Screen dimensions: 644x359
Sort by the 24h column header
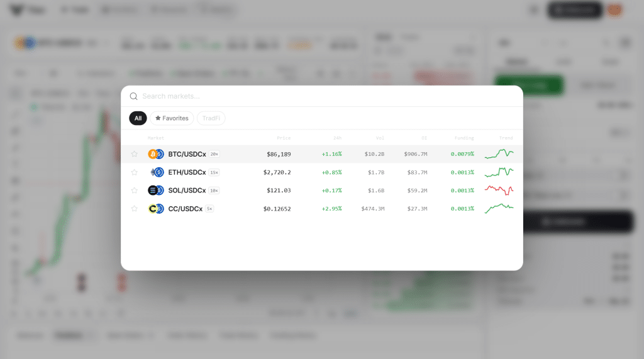(338, 138)
